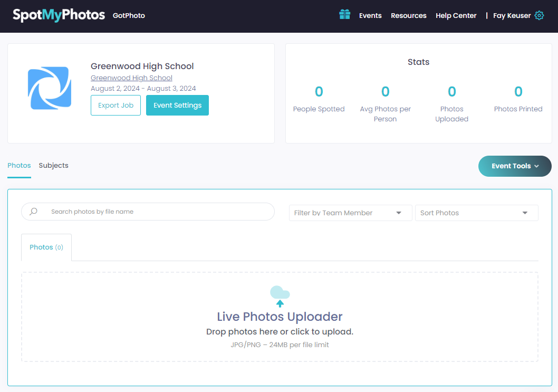Click the Photos Printed stat
The image size is (558, 392).
(518, 99)
